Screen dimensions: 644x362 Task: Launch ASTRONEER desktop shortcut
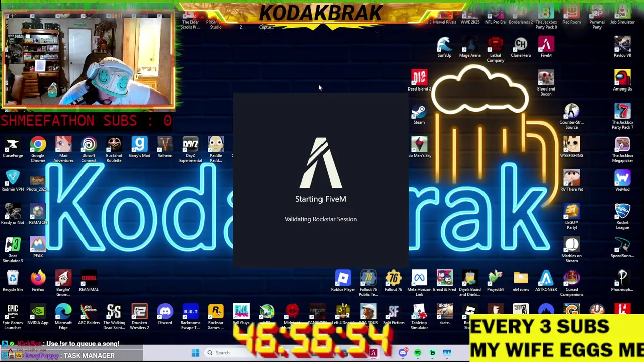[x=546, y=281]
